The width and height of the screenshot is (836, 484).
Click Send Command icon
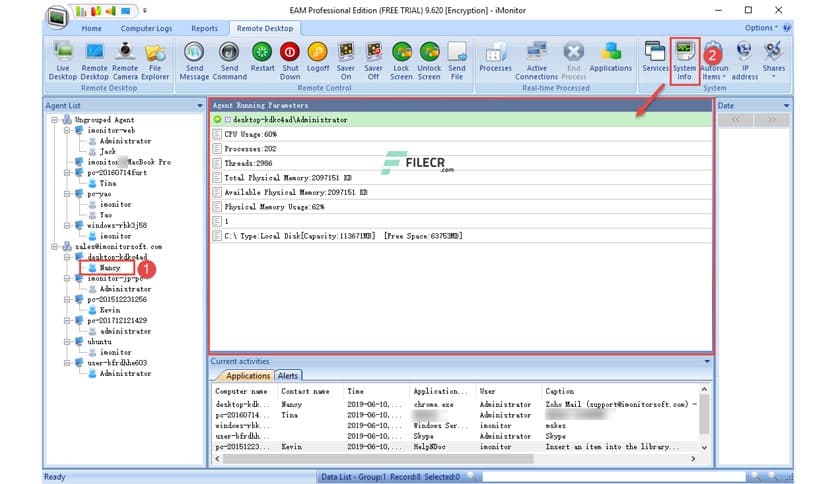(x=229, y=61)
